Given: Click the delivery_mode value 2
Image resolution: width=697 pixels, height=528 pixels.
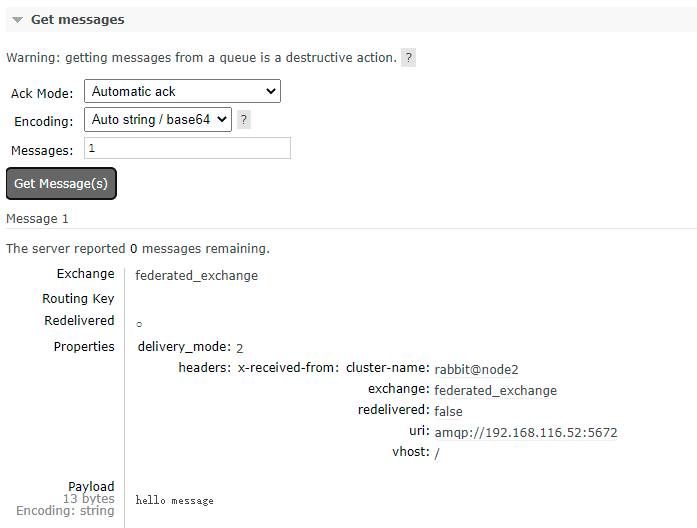Looking at the screenshot, I should tap(240, 348).
